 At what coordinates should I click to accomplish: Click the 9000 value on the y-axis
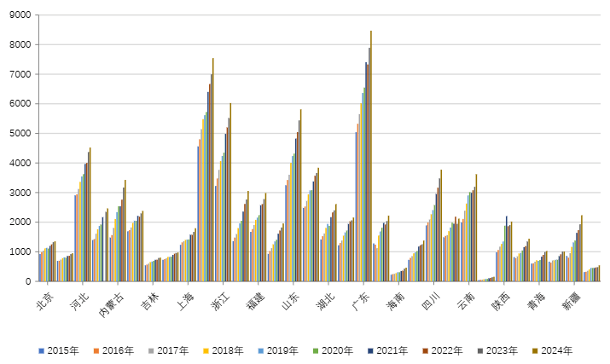20,15
